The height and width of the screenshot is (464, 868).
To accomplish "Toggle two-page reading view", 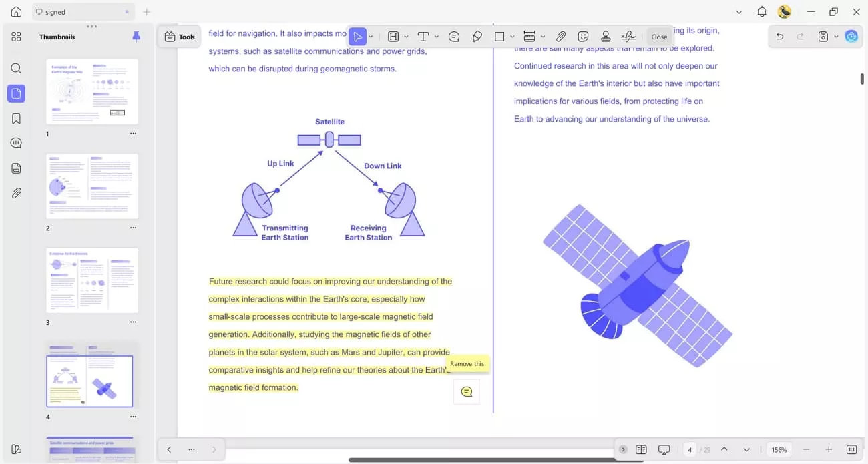I will [642, 449].
